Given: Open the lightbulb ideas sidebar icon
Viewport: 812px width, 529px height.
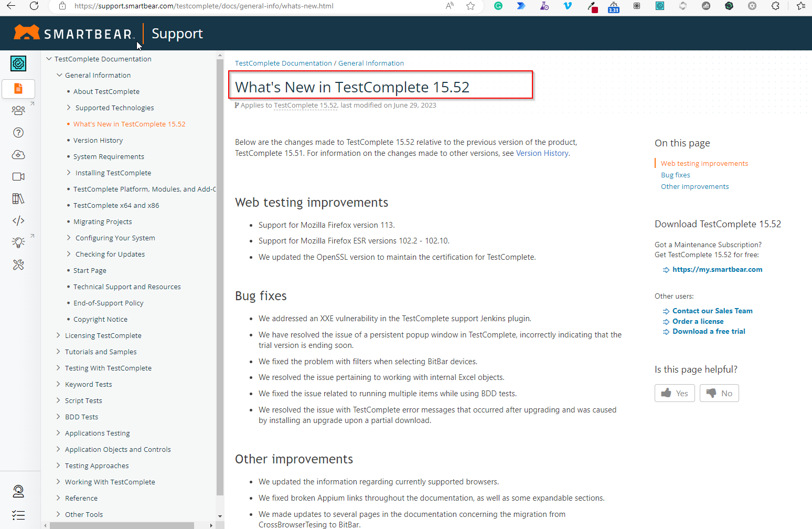Looking at the screenshot, I should pos(18,242).
